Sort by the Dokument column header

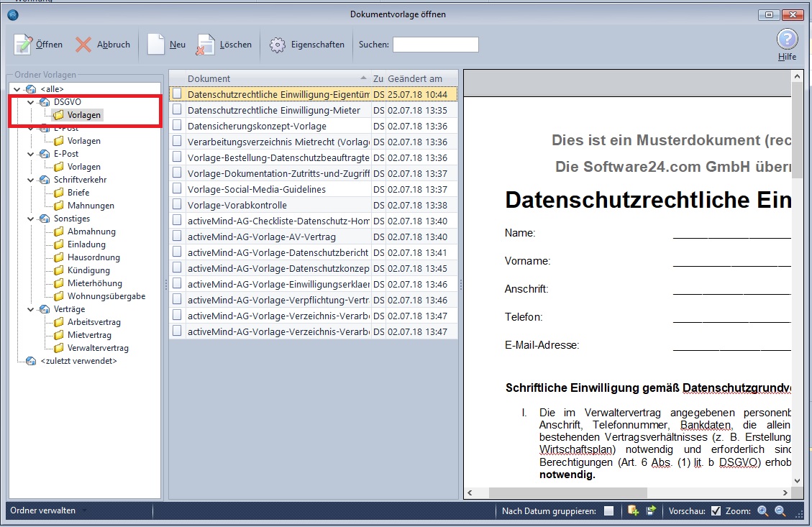coord(278,78)
